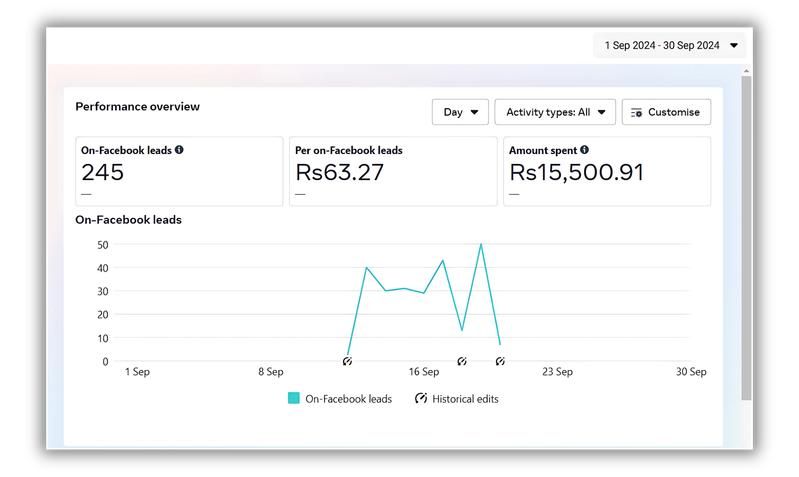Click the Historical edits icon in the legend

(421, 398)
